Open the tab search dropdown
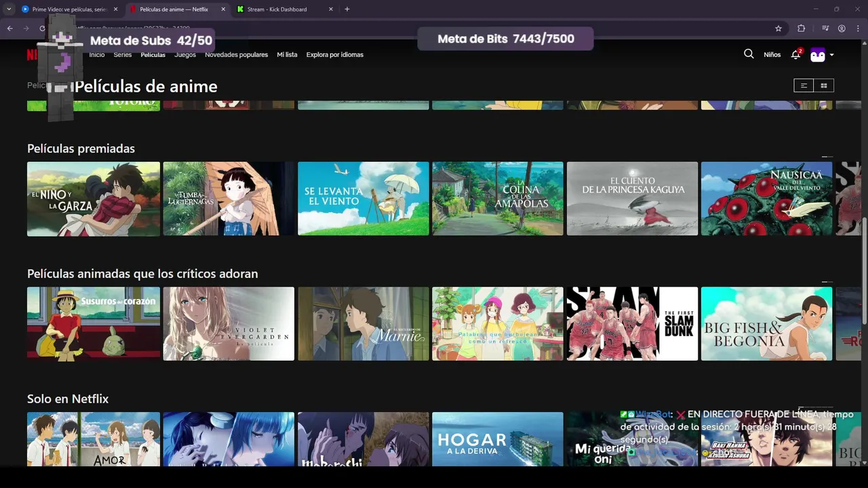The image size is (868, 488). pos(9,9)
